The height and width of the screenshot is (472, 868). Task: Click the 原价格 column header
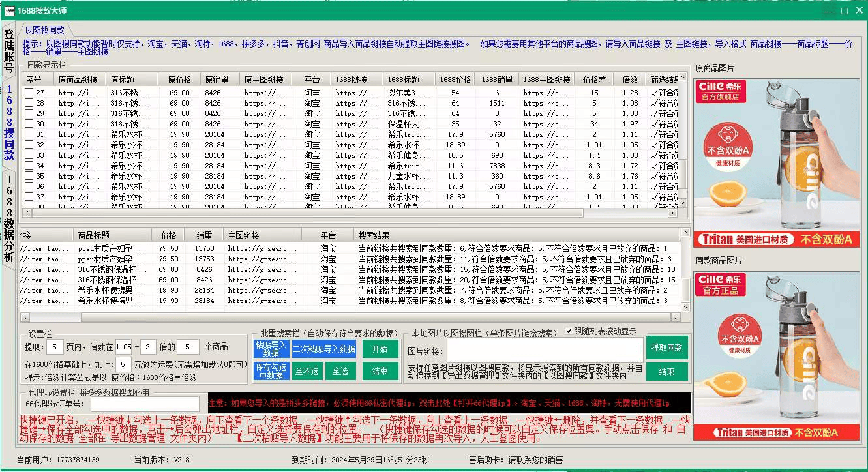(x=179, y=80)
